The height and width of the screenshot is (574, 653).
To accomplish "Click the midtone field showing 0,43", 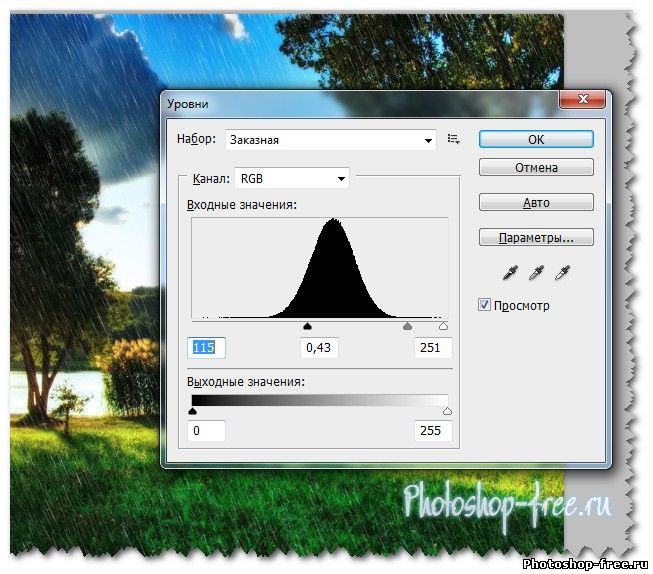I will tap(320, 348).
